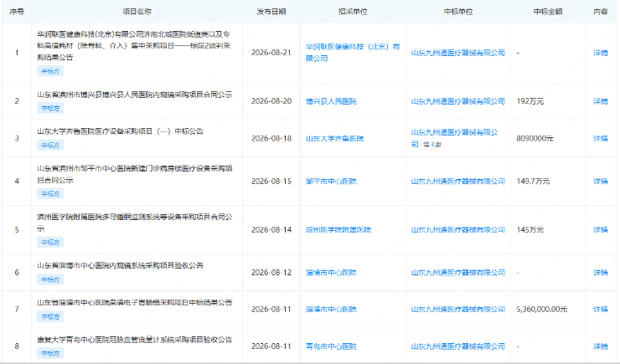Click the 项目名称 column header
The image size is (620, 364).
(137, 12)
